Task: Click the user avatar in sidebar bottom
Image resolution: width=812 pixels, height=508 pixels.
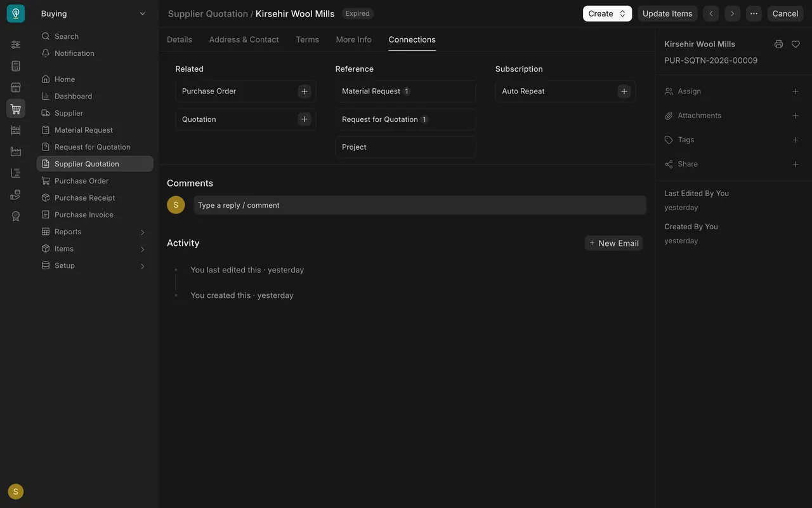Action: tap(16, 491)
